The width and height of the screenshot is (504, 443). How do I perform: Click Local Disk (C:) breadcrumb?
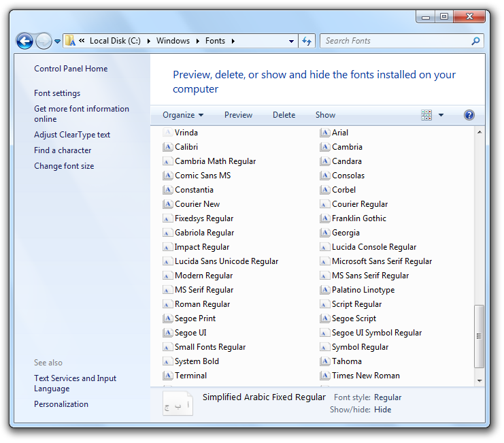click(115, 41)
